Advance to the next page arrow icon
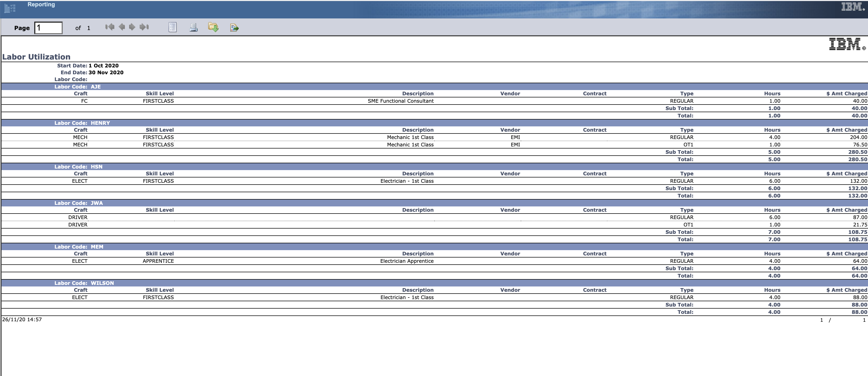The width and height of the screenshot is (868, 376). 132,27
